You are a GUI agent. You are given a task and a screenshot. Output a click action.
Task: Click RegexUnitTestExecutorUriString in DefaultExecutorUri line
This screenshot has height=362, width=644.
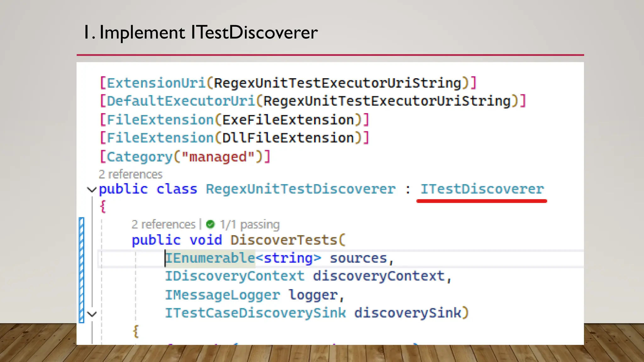pyautogui.click(x=387, y=101)
